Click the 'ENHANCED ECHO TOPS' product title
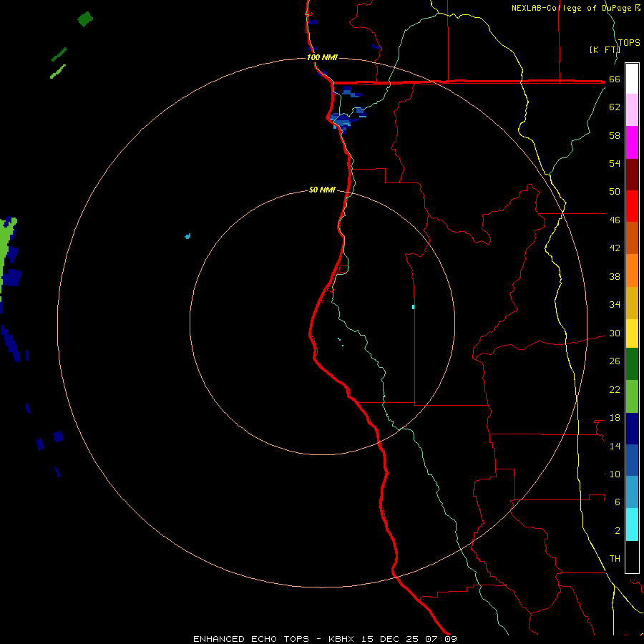 pyautogui.click(x=251, y=639)
